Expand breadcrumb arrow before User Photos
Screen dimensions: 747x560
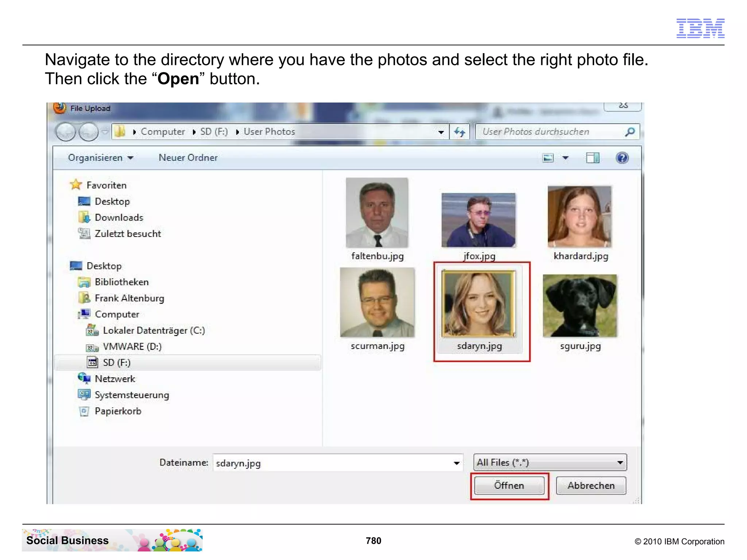click(x=237, y=132)
